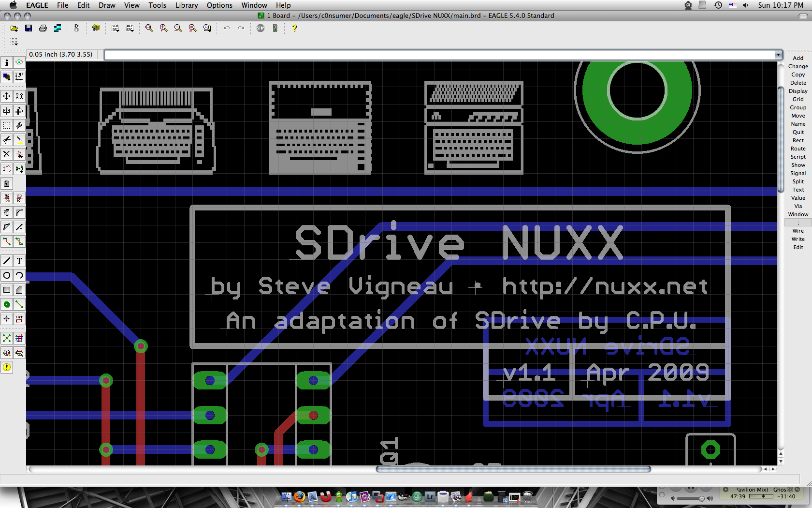Click the STOP sign icon
The image size is (812, 508).
coord(261,28)
